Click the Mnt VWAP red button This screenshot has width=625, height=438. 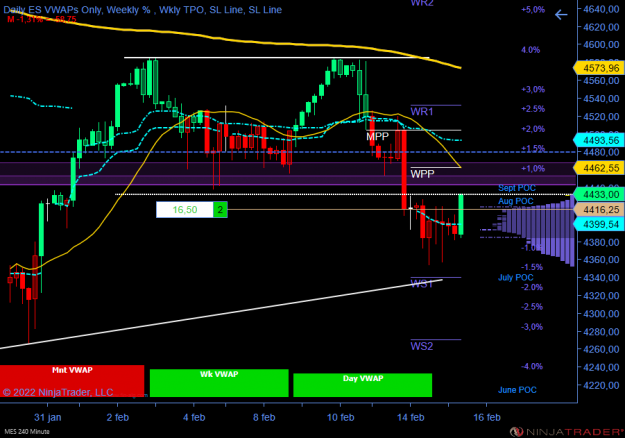pos(72,381)
